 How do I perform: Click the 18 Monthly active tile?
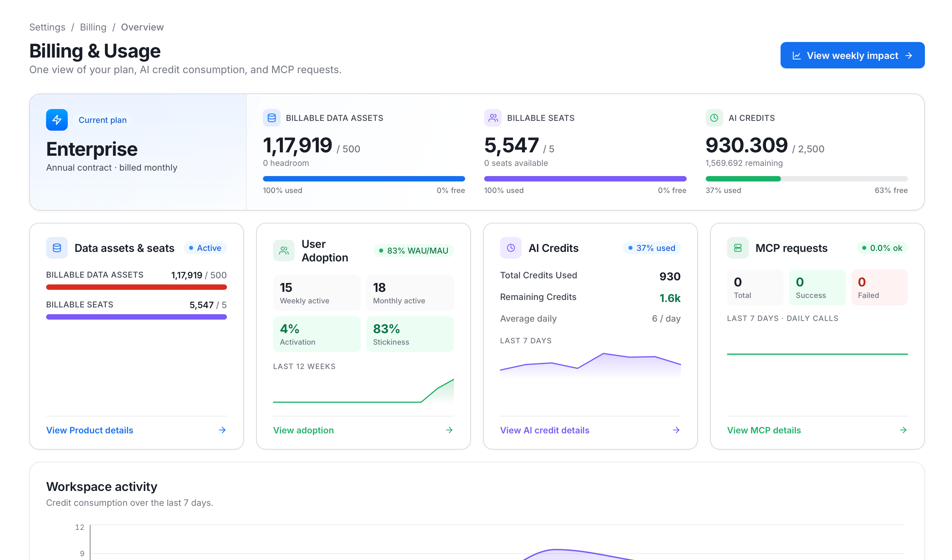(x=410, y=293)
